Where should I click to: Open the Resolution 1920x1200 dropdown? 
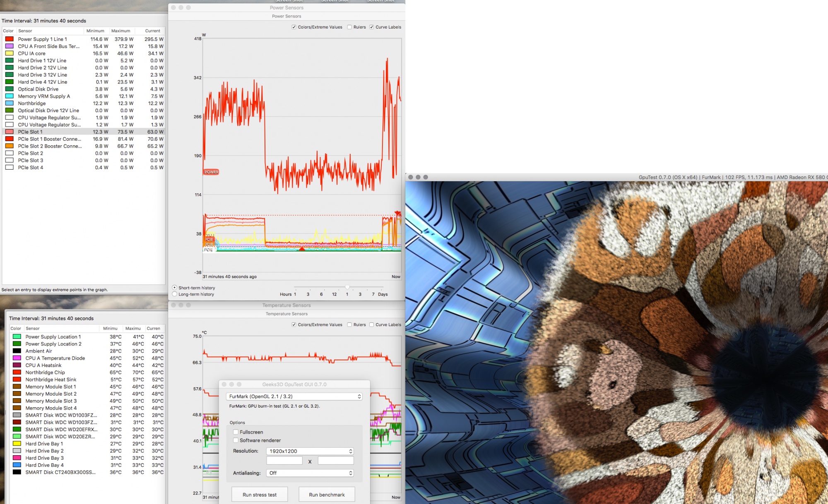310,451
